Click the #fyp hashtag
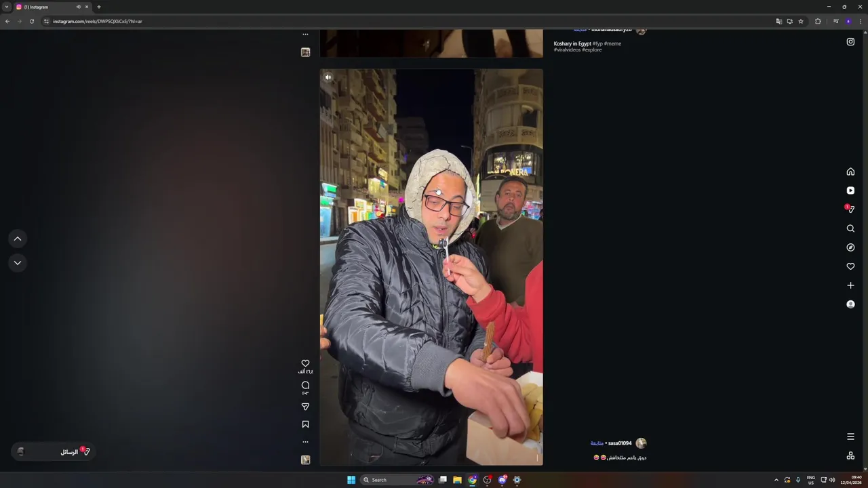868x488 pixels. (x=597, y=43)
